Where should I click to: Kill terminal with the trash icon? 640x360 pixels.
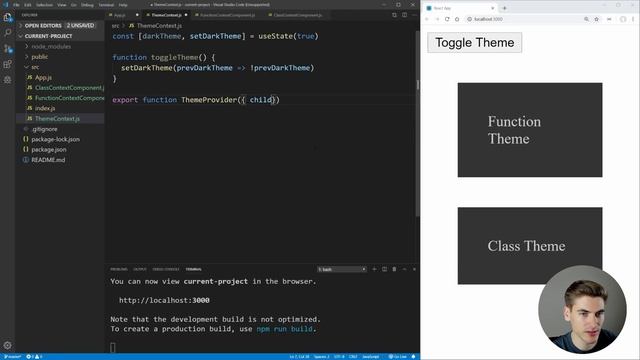pyautogui.click(x=394, y=269)
